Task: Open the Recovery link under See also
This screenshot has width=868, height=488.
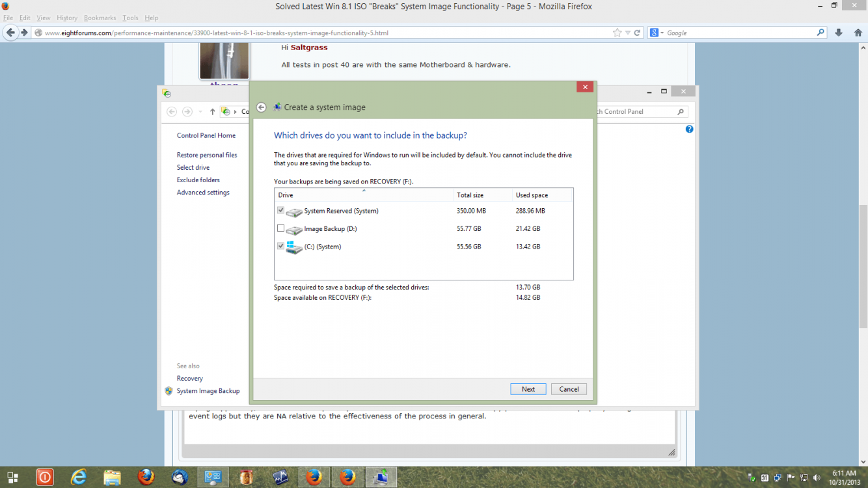Action: [190, 378]
